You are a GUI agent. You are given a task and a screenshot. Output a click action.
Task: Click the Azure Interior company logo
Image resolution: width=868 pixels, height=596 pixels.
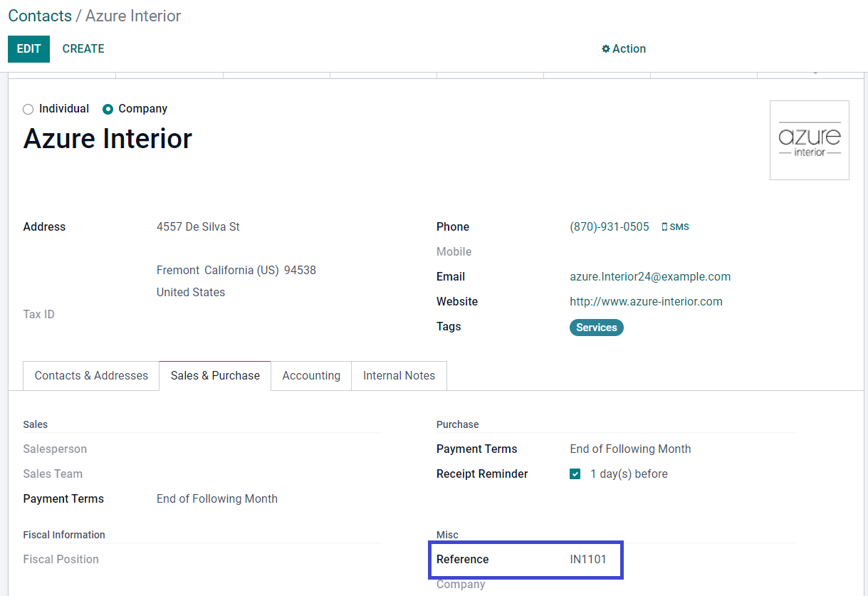pyautogui.click(x=810, y=140)
